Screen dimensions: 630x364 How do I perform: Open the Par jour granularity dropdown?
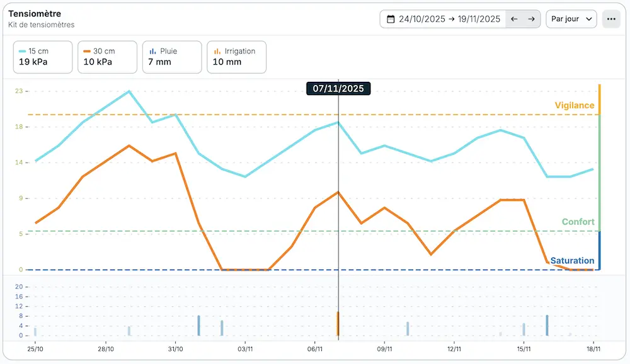(571, 19)
